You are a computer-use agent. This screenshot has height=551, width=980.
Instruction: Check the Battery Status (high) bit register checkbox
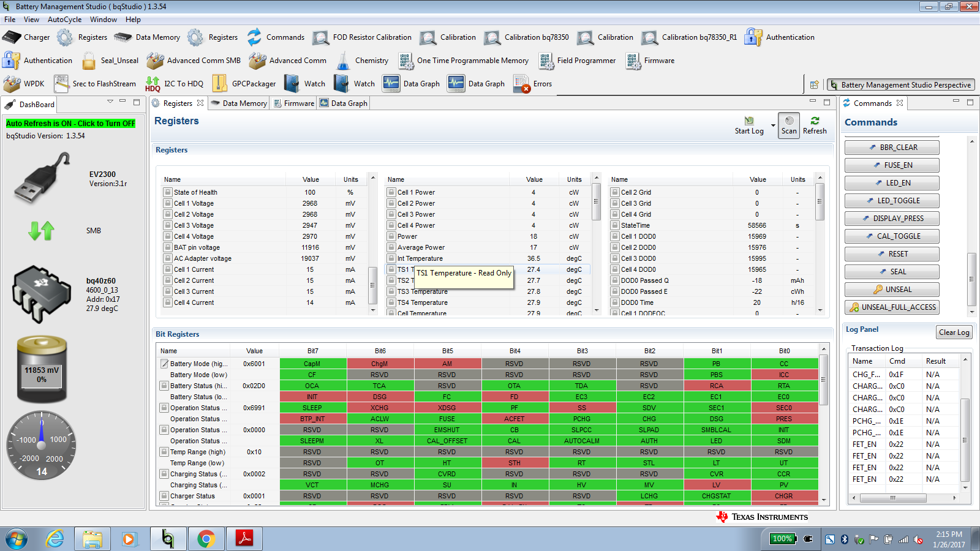164,386
